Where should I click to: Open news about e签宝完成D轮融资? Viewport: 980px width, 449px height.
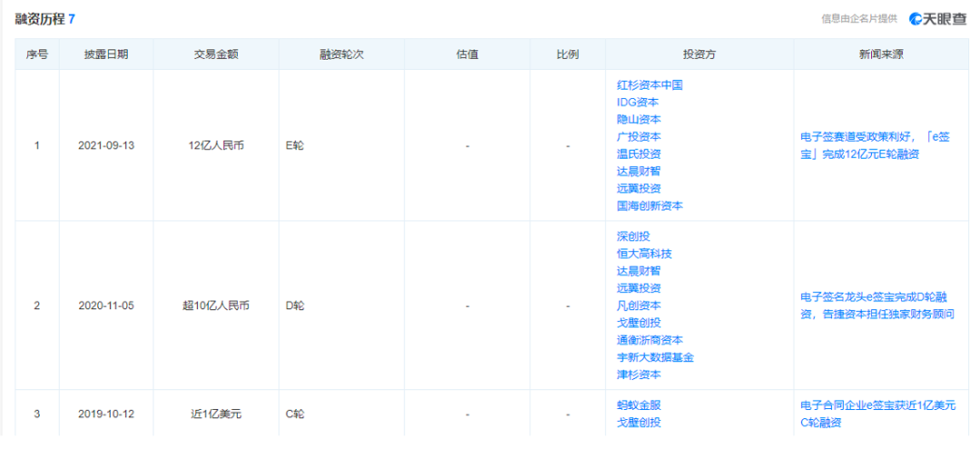877,306
